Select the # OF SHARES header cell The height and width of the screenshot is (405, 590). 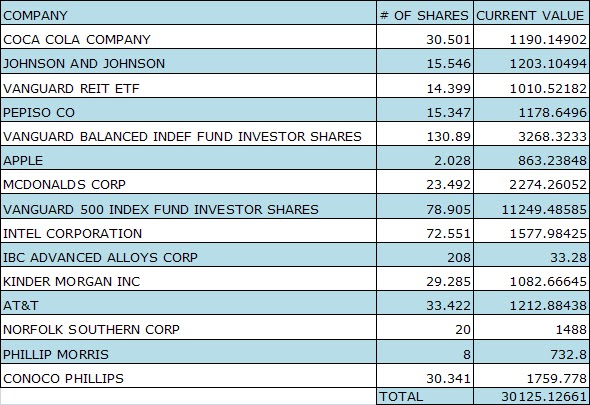click(x=425, y=13)
